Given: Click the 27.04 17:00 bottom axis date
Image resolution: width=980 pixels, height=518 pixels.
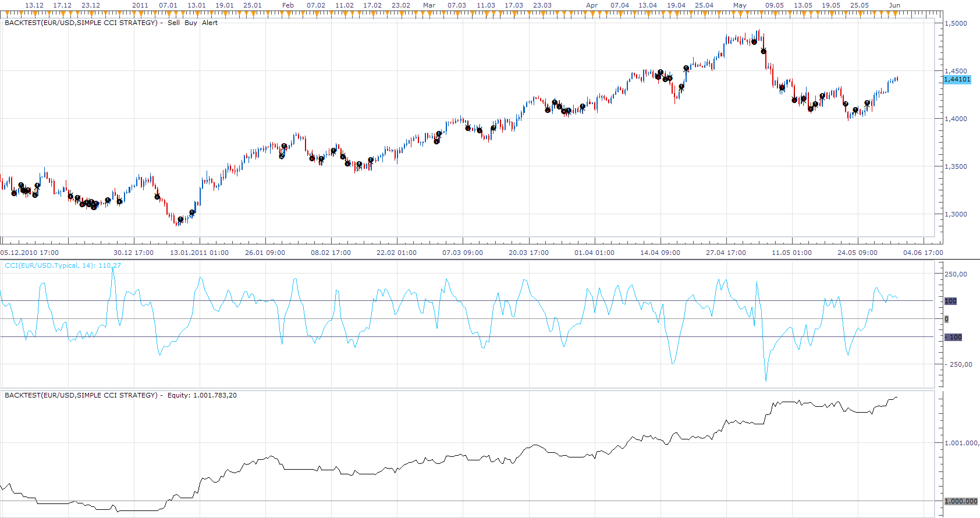Looking at the screenshot, I should [x=726, y=253].
